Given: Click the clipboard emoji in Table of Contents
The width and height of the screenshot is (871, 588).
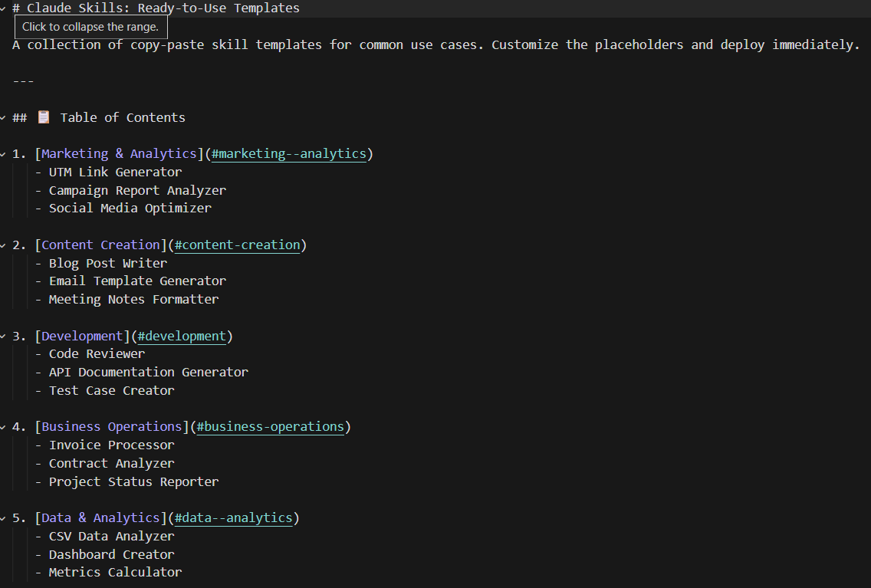Looking at the screenshot, I should tap(44, 117).
